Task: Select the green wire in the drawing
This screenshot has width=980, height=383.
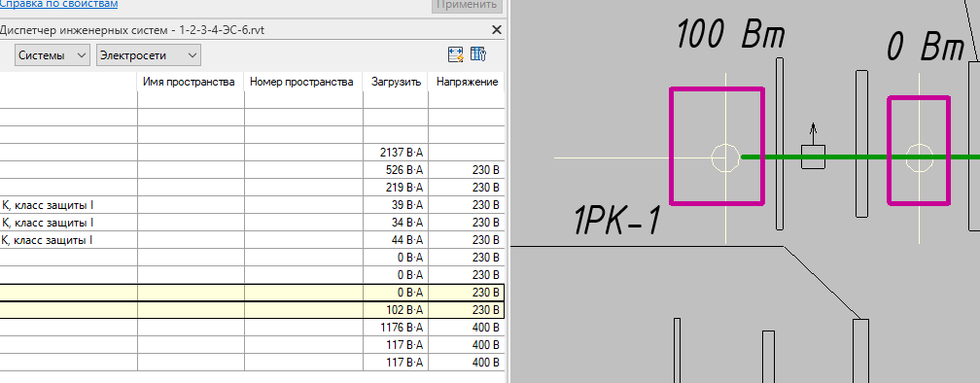Action: 859,157
